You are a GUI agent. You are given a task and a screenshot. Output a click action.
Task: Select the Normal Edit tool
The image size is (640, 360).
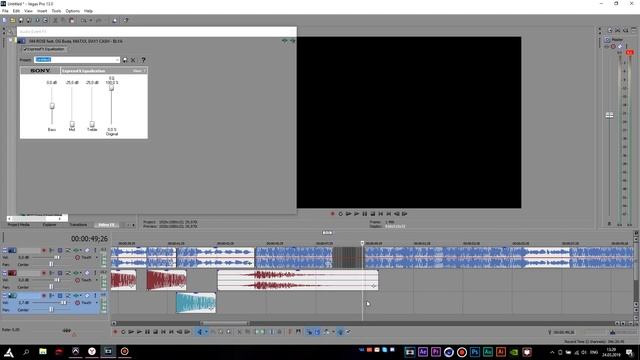[x=199, y=332]
